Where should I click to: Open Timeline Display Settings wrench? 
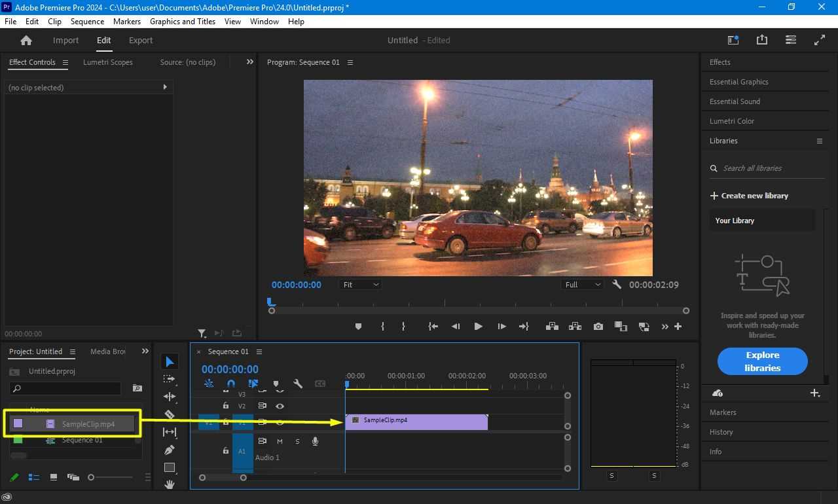coord(298,384)
